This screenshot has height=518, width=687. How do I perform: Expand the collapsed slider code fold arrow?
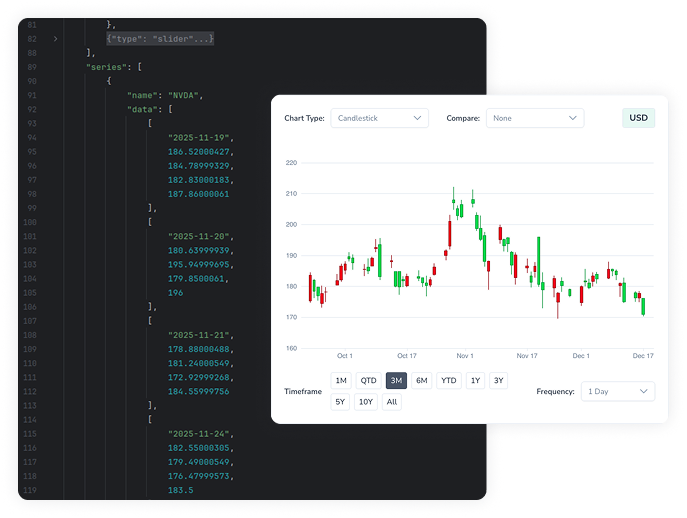point(56,38)
